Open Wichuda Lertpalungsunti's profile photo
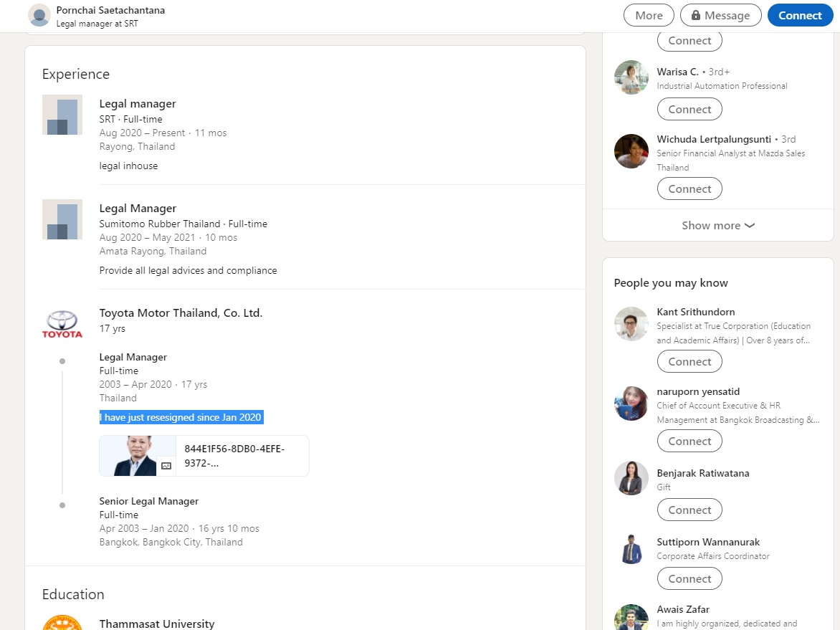The width and height of the screenshot is (840, 630). tap(631, 151)
